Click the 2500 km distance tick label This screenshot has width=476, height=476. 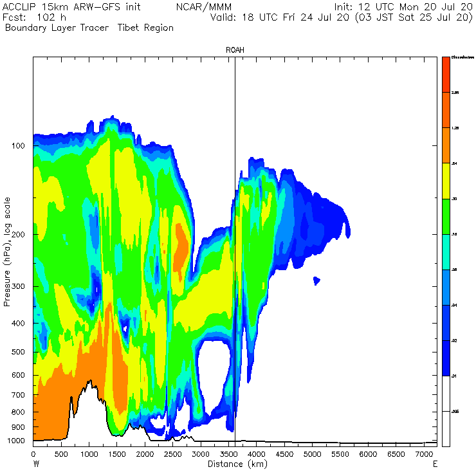point(173,454)
